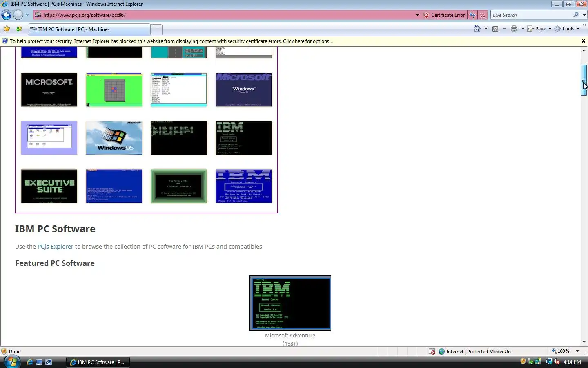Image resolution: width=588 pixels, height=368 pixels.
Task: Open the lavender Program Manager desktop thumbnail
Action: coord(49,138)
